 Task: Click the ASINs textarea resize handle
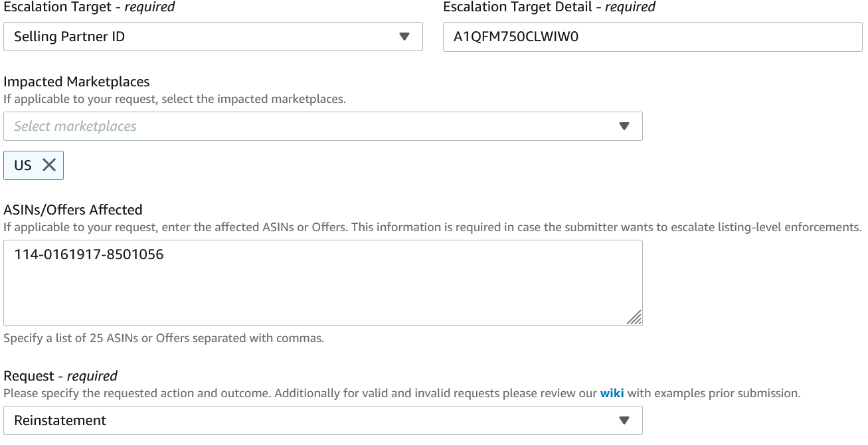coord(634,317)
